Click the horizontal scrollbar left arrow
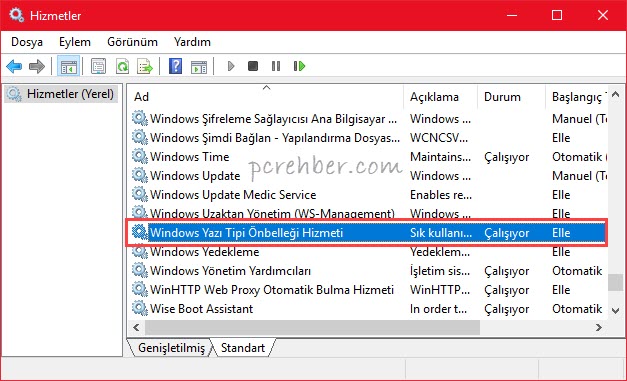 click(x=136, y=327)
